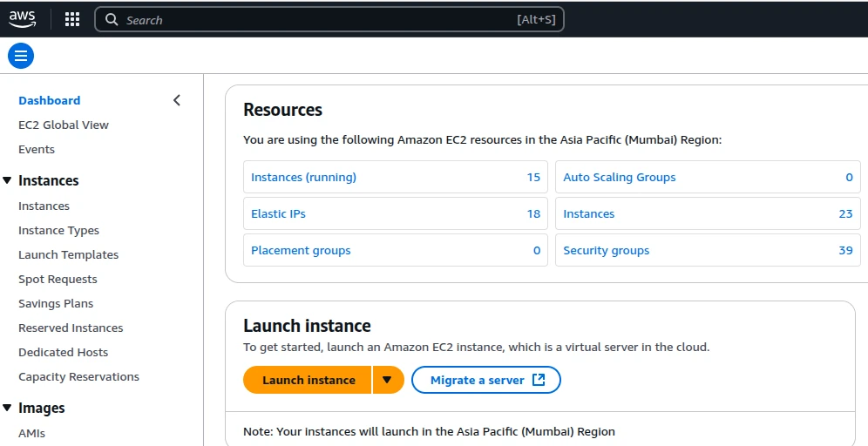Open the Launch instance dropdown arrow
Viewport: 868px width, 446px height.
[388, 380]
